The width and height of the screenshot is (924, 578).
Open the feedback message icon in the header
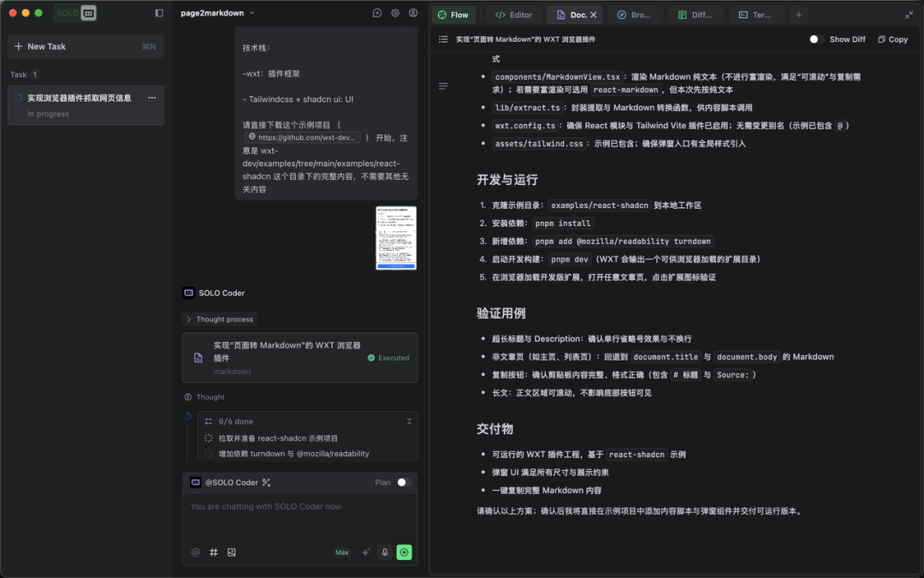[377, 13]
